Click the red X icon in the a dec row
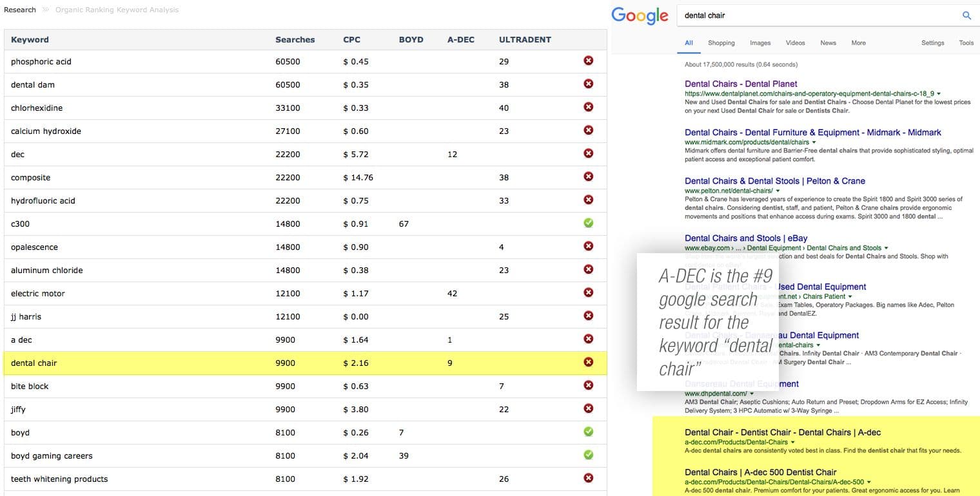Screen dimensions: 980x496 point(588,339)
